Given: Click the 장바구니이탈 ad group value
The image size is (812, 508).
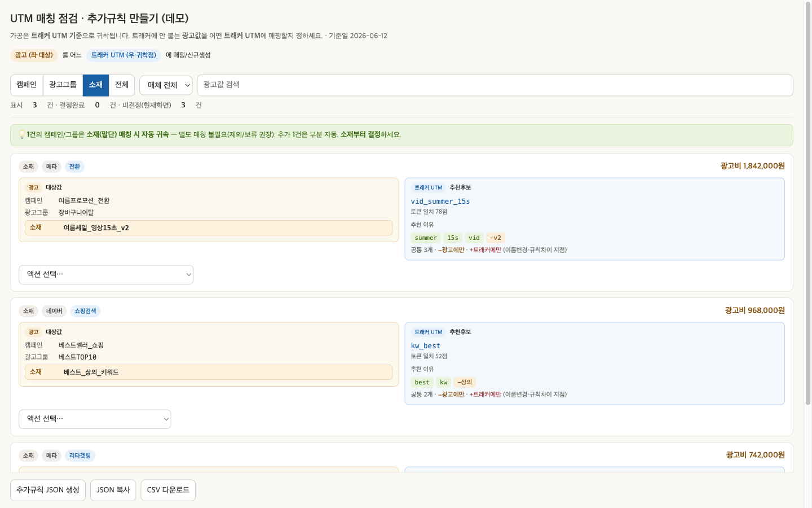Looking at the screenshot, I should [76, 213].
